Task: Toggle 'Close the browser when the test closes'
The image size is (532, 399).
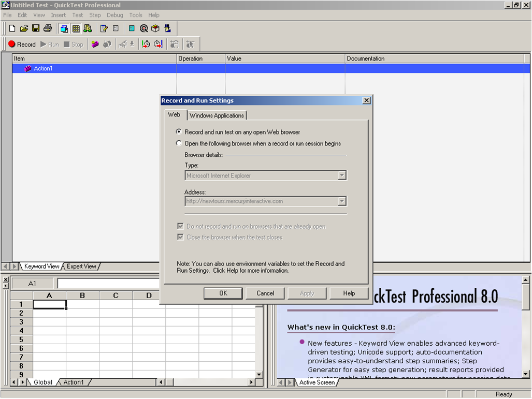Action: coord(180,237)
